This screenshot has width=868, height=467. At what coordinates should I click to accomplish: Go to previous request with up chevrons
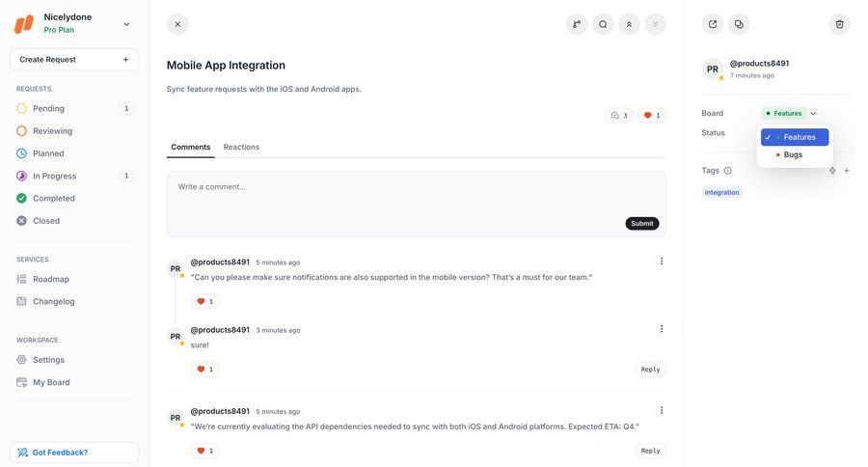point(629,24)
